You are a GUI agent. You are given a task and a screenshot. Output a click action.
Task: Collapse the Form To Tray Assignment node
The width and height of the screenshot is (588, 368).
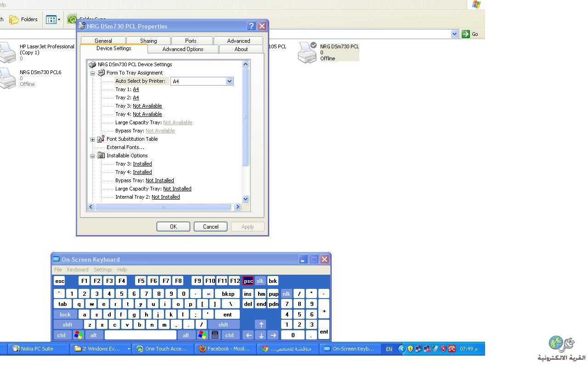[x=92, y=73]
